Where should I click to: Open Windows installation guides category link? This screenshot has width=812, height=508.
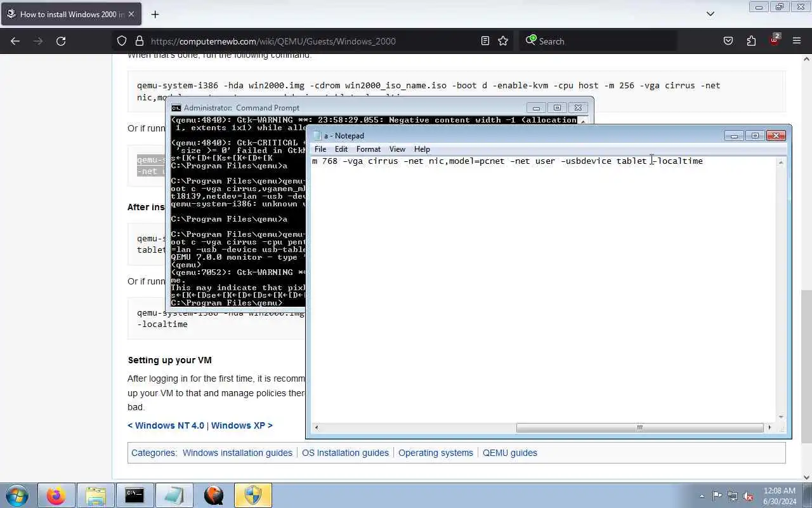coord(237,453)
